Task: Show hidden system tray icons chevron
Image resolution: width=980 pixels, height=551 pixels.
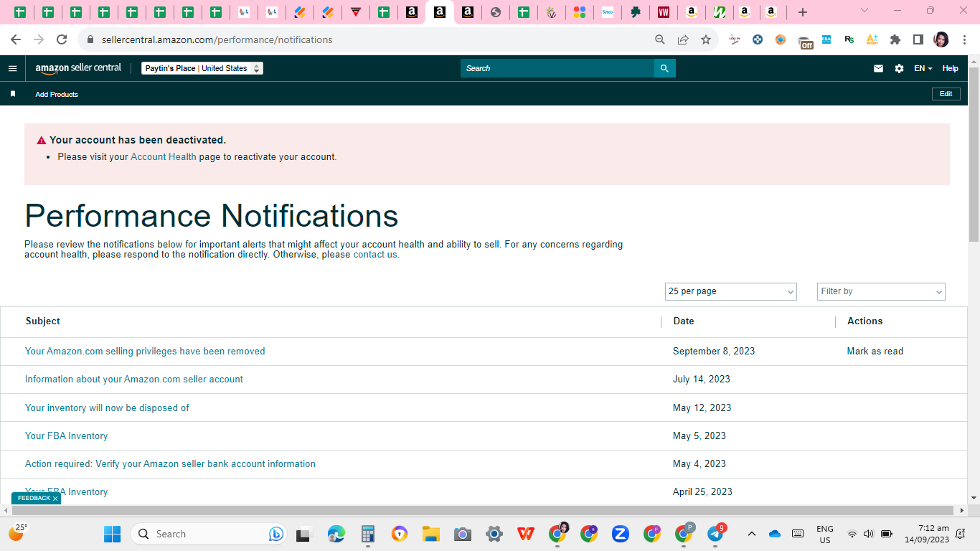Action: (751, 534)
